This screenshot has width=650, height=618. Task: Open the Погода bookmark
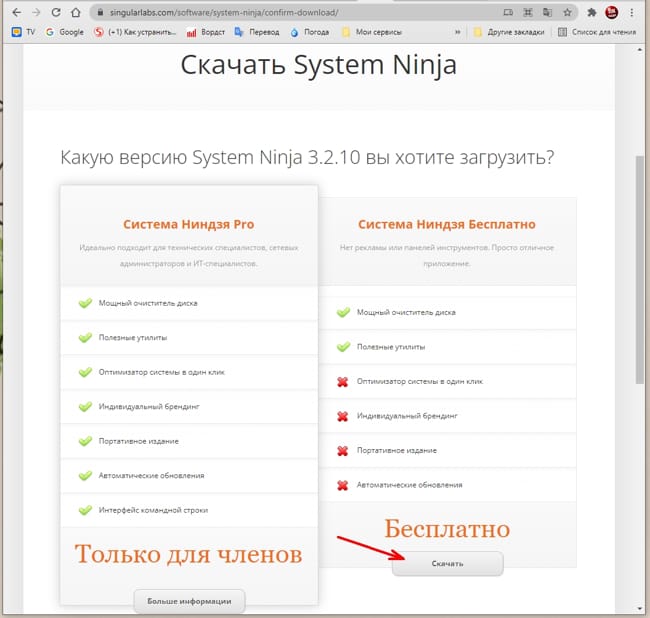[310, 32]
